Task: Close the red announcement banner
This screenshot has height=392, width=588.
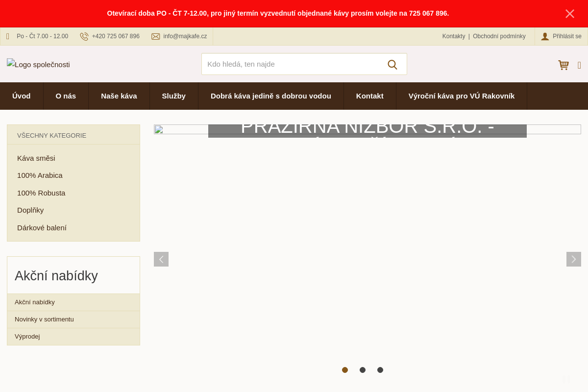Action: 569,14
